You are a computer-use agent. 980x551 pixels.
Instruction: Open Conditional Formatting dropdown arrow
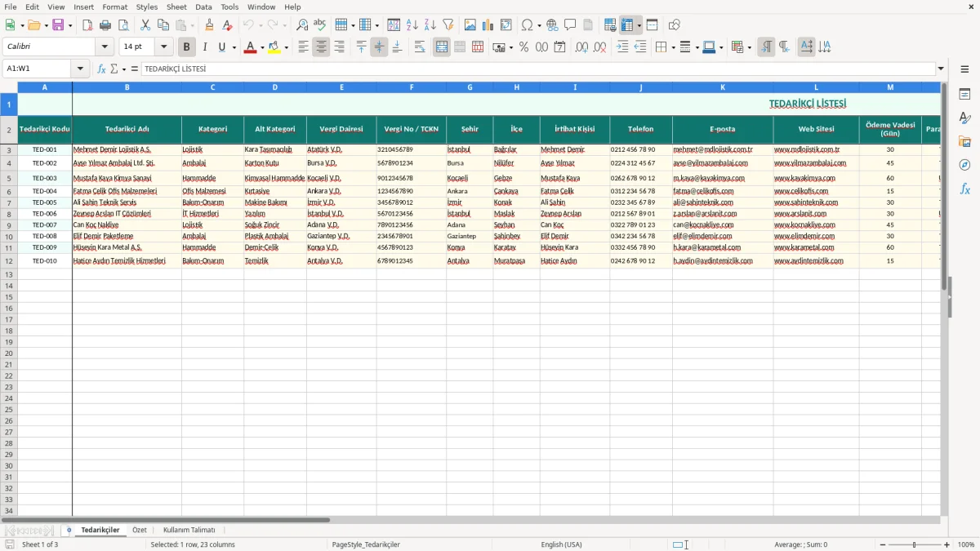point(749,47)
